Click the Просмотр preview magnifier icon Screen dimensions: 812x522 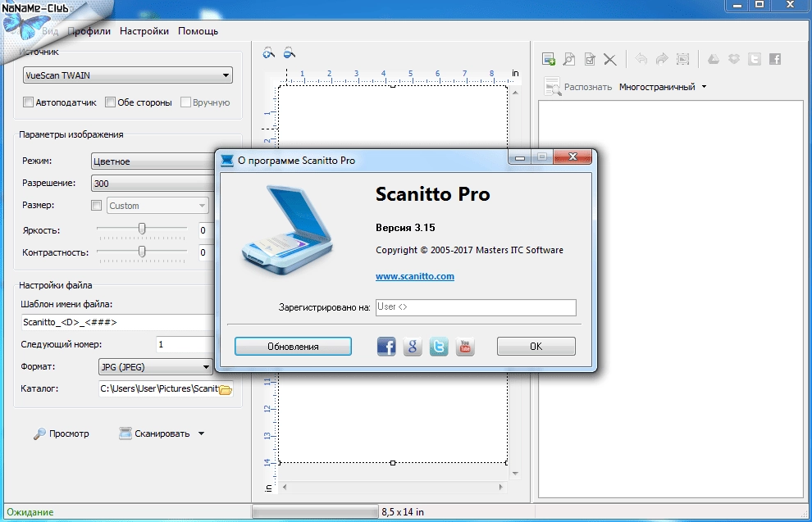pos(39,433)
